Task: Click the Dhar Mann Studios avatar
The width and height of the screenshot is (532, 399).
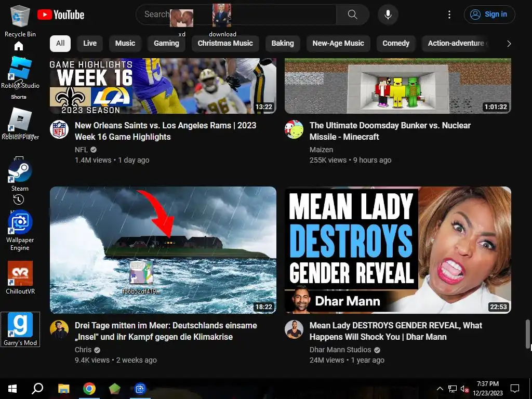Action: (294, 330)
